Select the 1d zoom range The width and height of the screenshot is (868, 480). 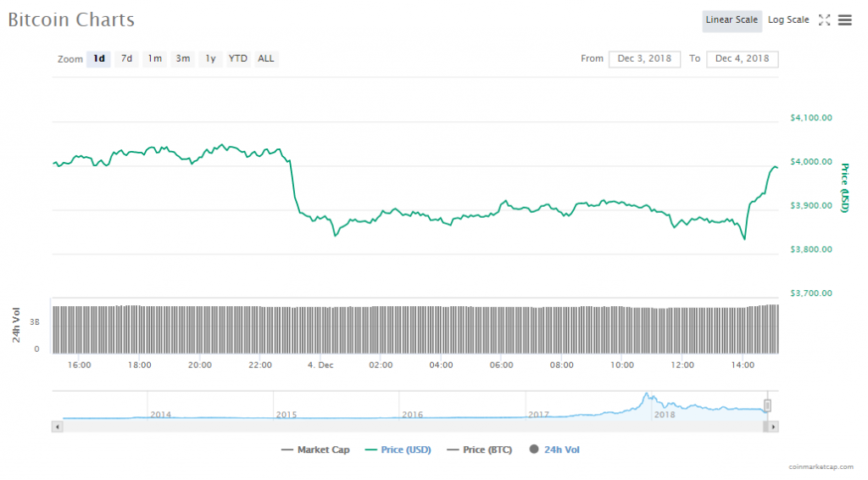tap(99, 59)
